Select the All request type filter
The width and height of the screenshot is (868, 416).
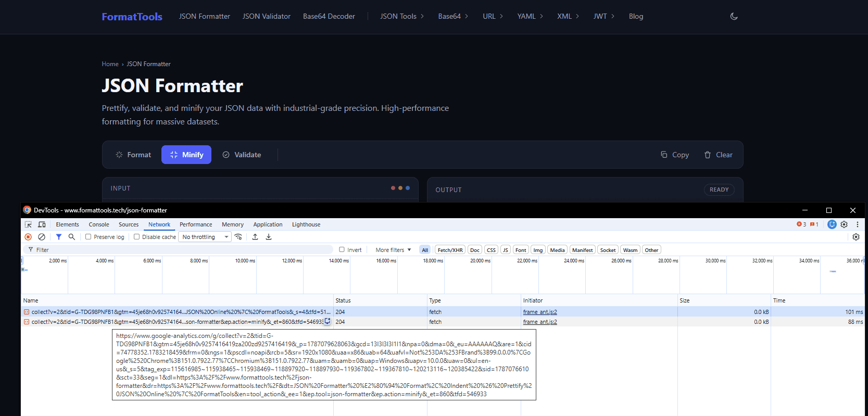point(425,250)
